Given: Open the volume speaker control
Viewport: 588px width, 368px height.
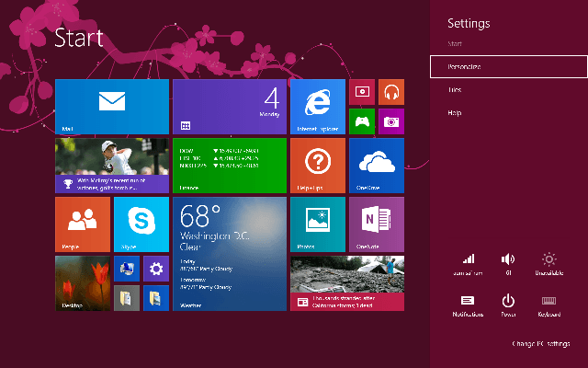Looking at the screenshot, I should [508, 264].
